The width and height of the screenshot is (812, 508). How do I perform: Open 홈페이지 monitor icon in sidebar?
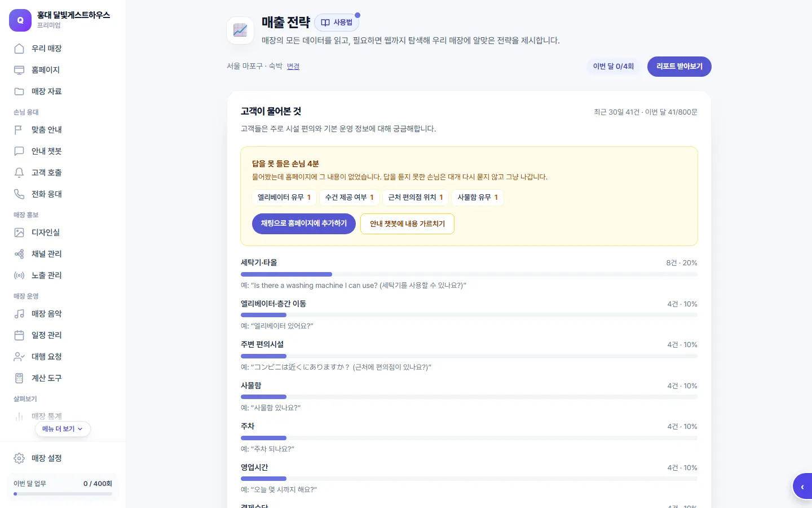pyautogui.click(x=19, y=70)
